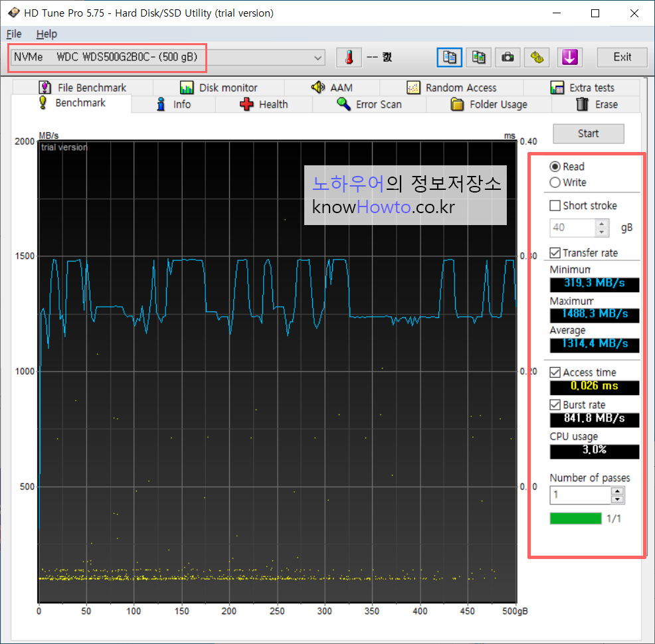Toggle the Transfer rate checkbox
This screenshot has width=655, height=644.
coord(555,252)
